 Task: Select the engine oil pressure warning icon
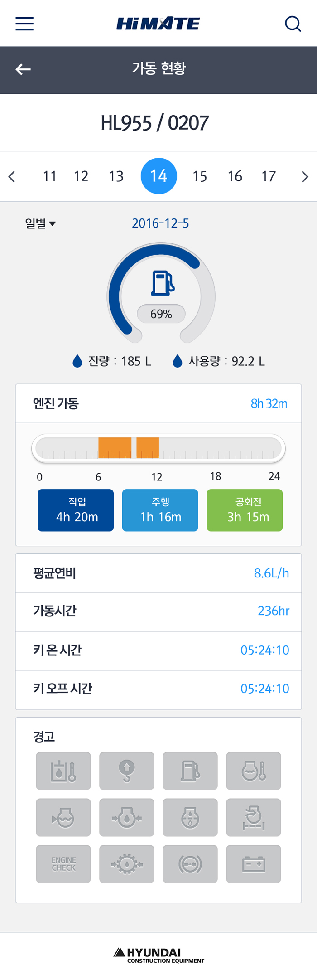[127, 817]
